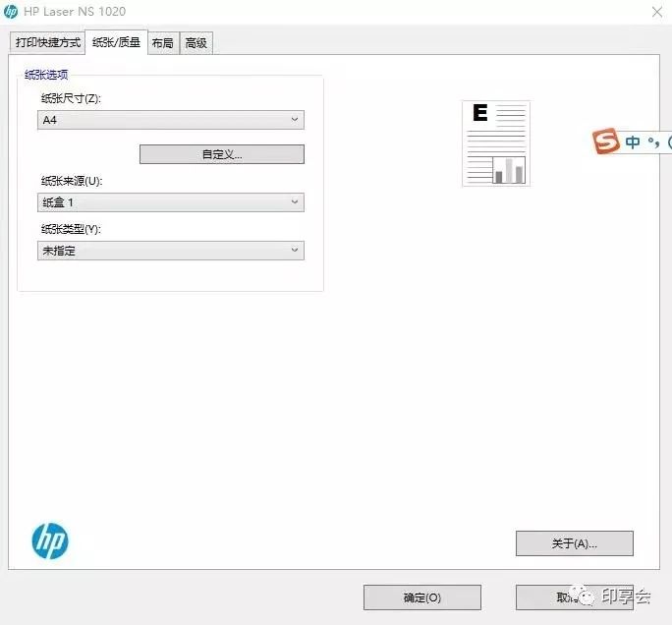Expand the 纸张尺寸 A4 dropdown

(x=171, y=120)
